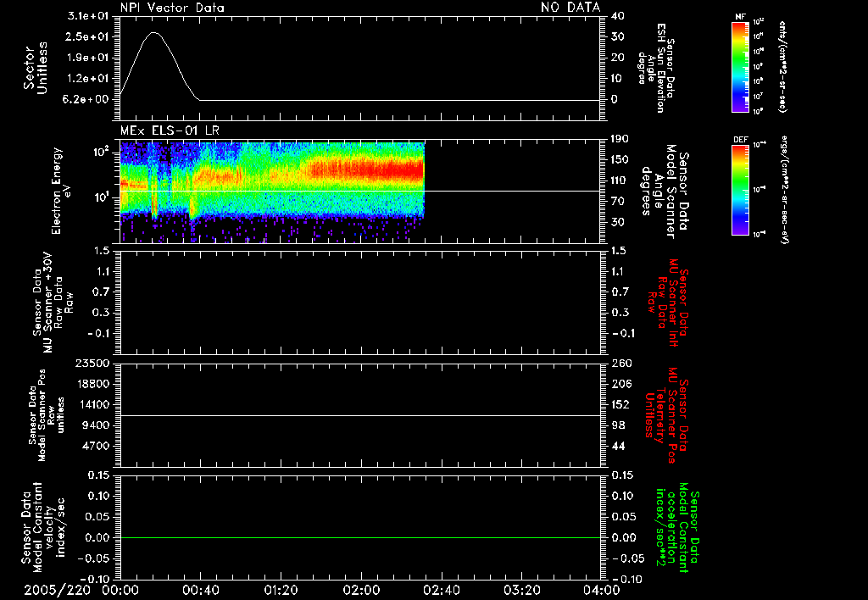This screenshot has height=600, width=868.
Task: Click the 1.9e+01 sector axis value
Action: click(87, 58)
